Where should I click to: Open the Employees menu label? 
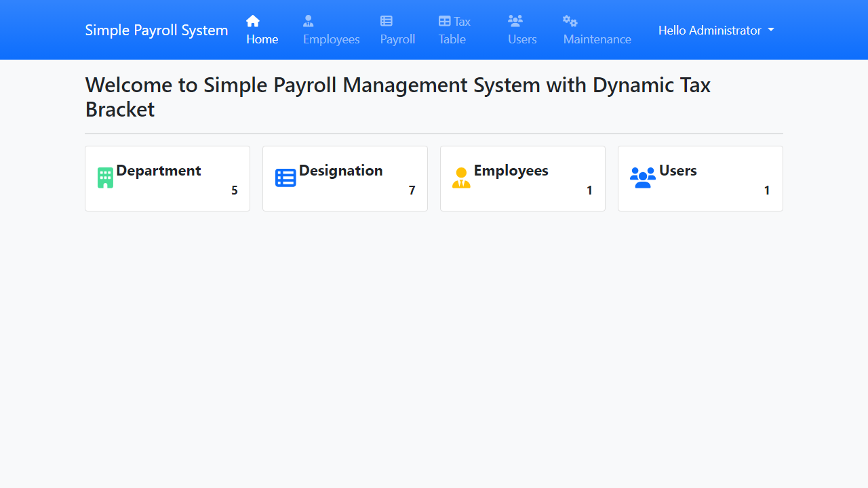pos(332,39)
